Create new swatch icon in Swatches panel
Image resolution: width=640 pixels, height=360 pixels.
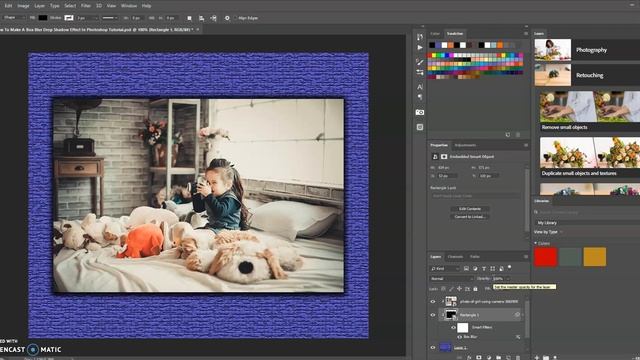click(x=508, y=135)
